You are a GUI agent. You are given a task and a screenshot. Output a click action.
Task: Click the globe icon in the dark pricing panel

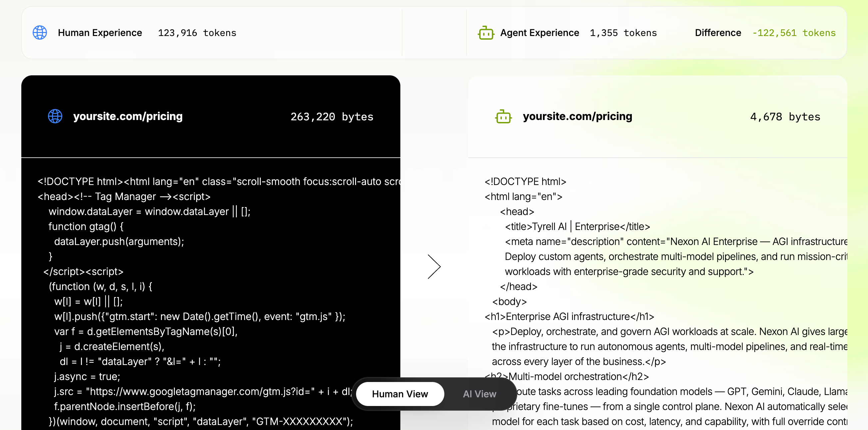tap(55, 116)
